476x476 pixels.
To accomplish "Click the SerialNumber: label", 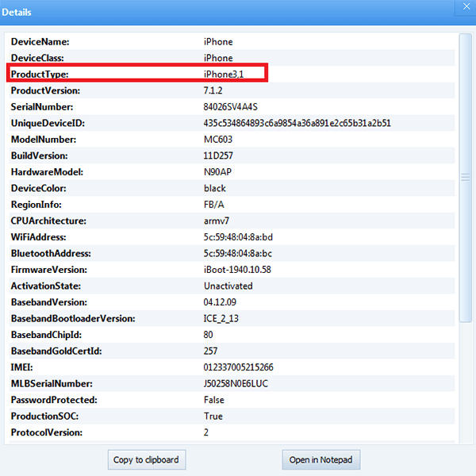I will 42,107.
